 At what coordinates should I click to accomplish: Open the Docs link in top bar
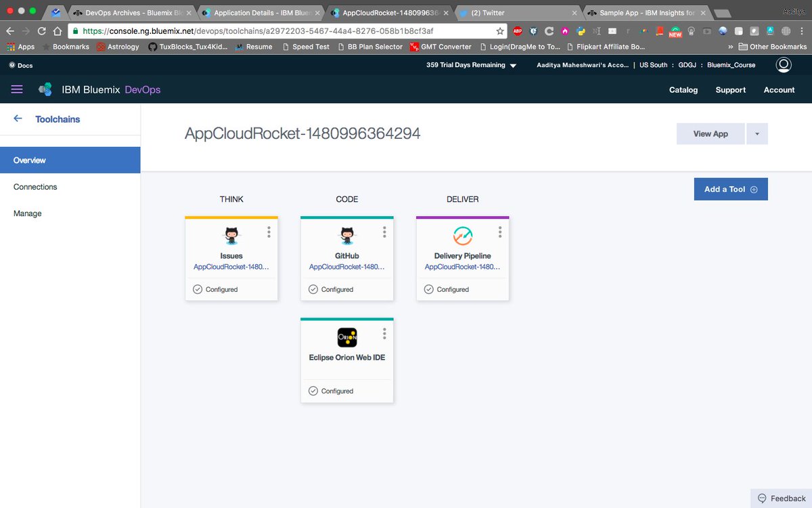[21, 65]
